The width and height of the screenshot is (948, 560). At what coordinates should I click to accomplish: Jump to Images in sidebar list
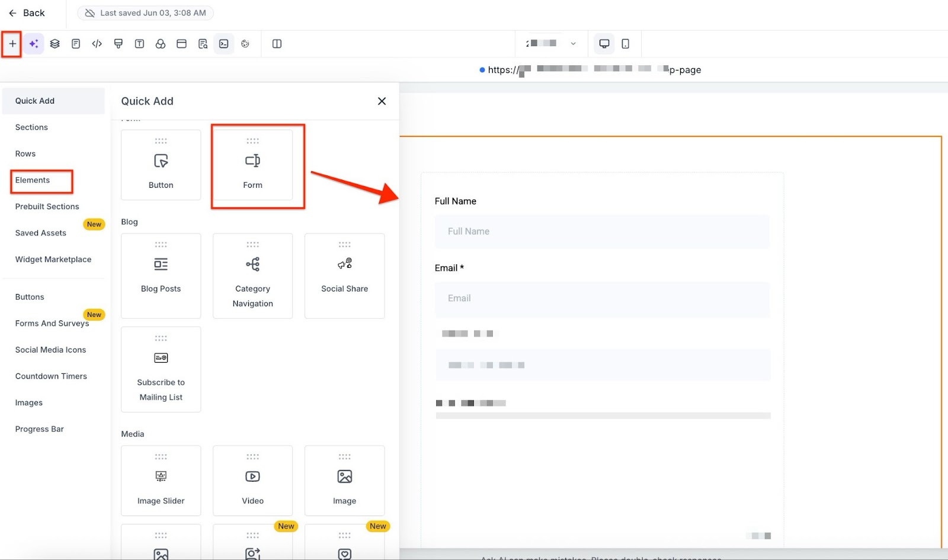(29, 403)
